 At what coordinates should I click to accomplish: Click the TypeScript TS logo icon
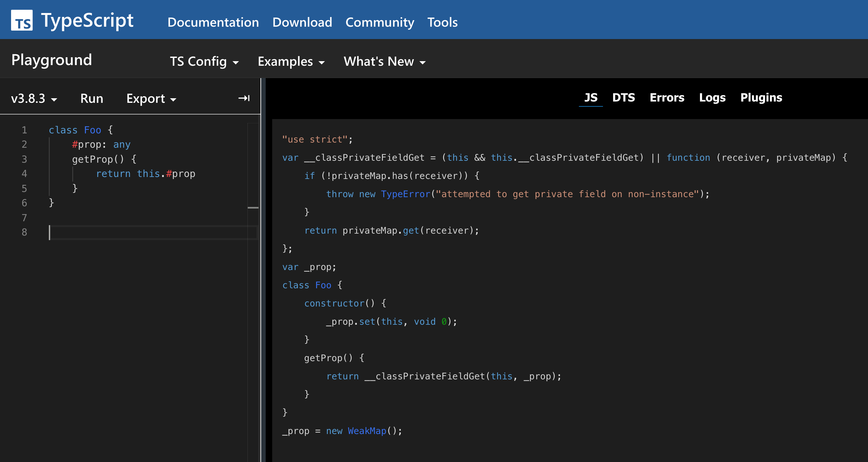coord(21,20)
